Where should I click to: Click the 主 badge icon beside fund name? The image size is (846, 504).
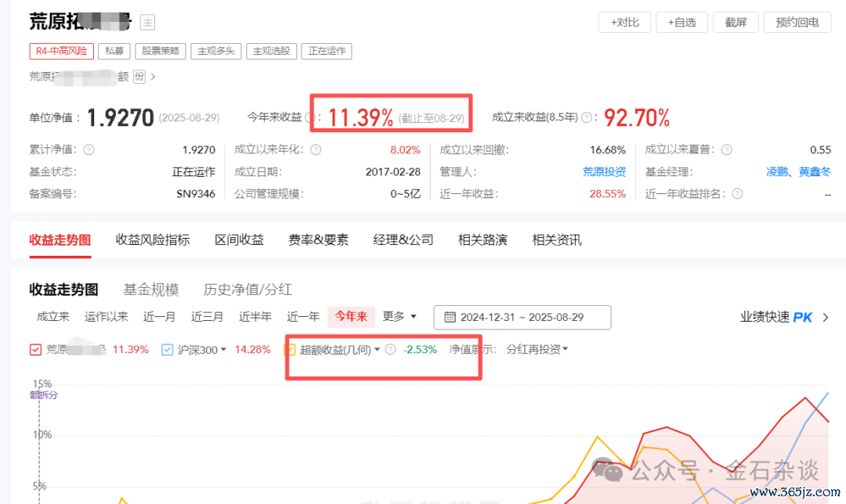coord(147,23)
